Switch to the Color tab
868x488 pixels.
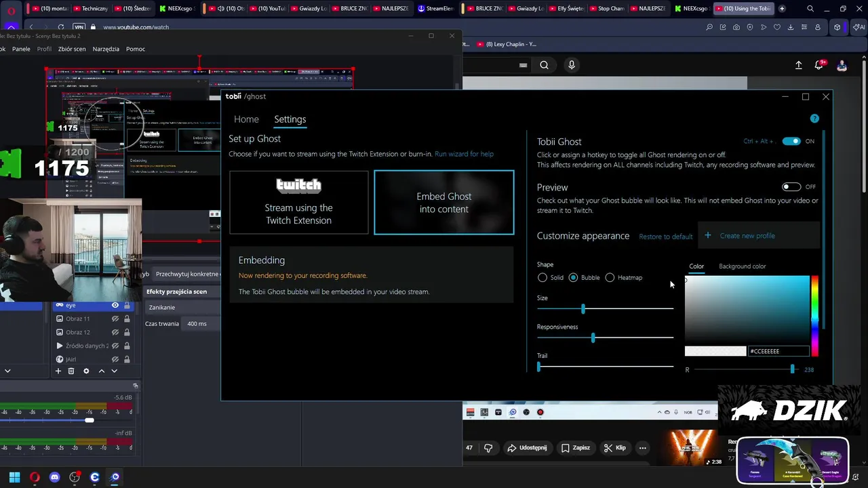tap(696, 266)
